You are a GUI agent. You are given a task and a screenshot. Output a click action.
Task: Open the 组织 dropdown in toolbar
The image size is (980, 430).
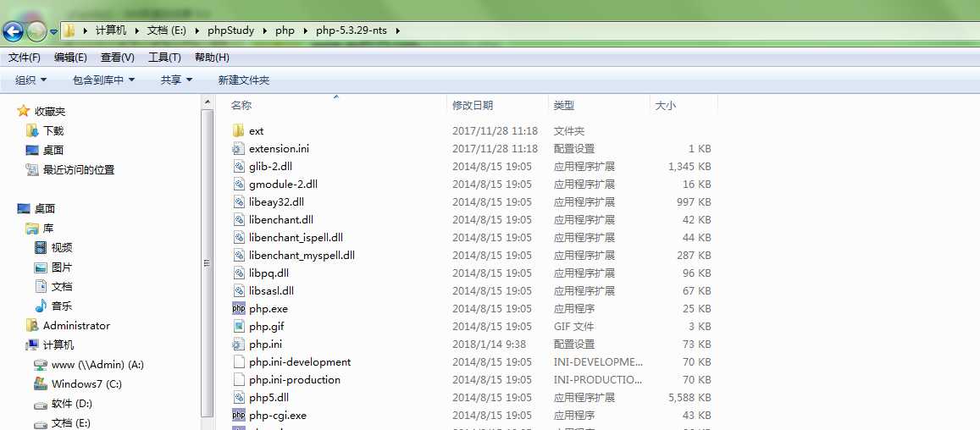tap(31, 80)
